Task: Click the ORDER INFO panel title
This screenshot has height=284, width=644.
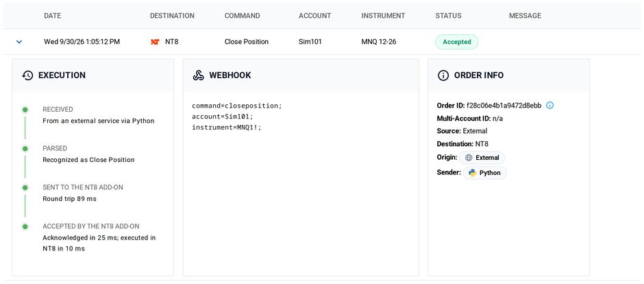Action: point(479,75)
